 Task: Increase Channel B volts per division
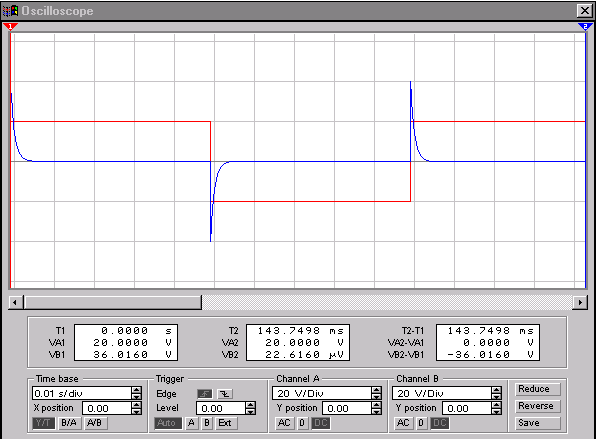[496, 390]
